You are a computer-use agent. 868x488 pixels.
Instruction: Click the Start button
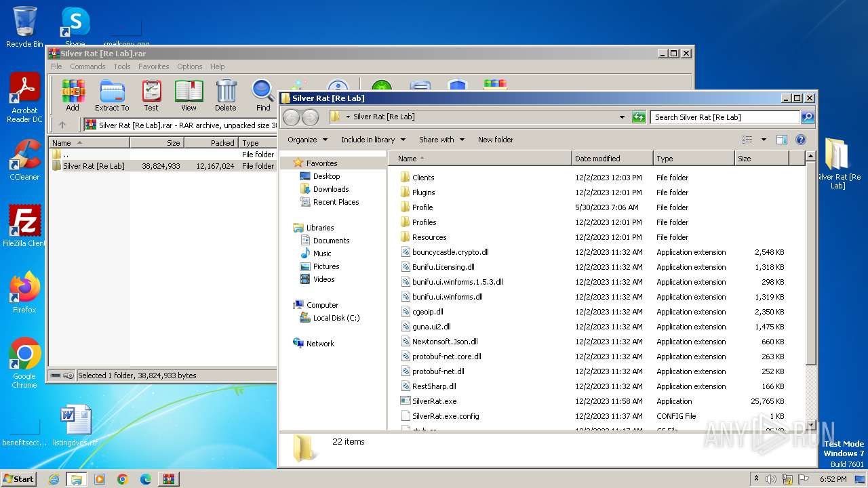click(x=19, y=479)
